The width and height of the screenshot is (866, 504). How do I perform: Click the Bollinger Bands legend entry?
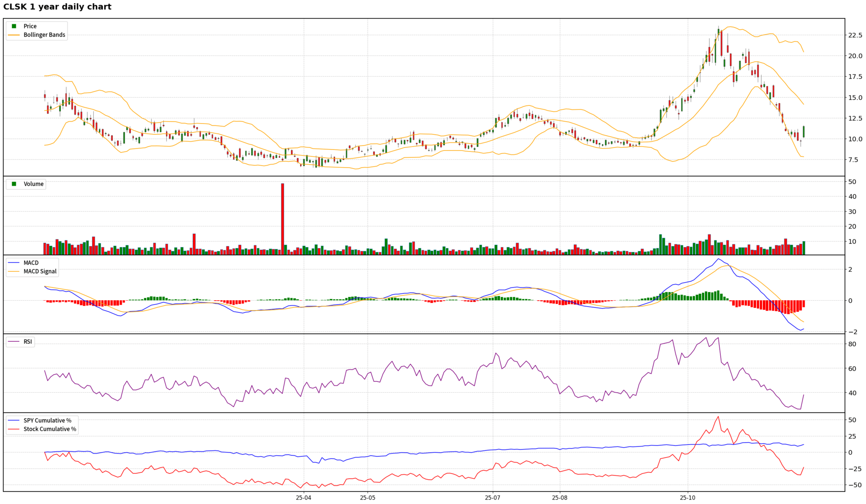(44, 35)
